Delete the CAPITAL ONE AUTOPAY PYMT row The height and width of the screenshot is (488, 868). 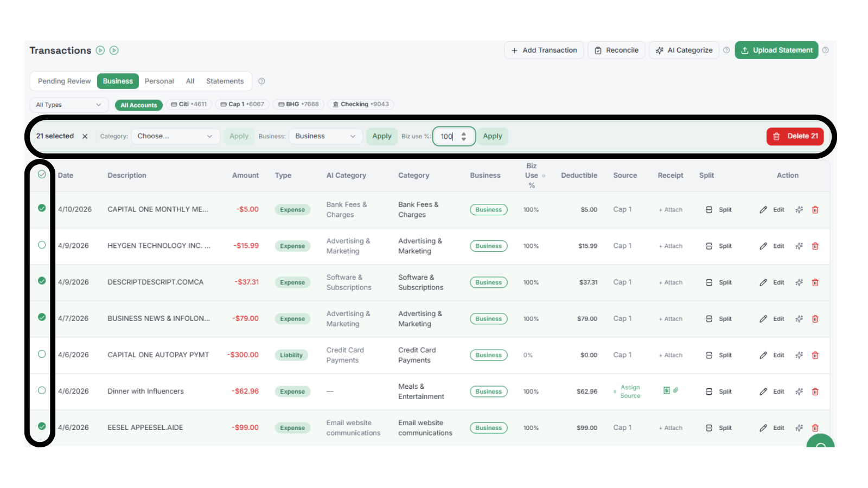click(x=815, y=355)
